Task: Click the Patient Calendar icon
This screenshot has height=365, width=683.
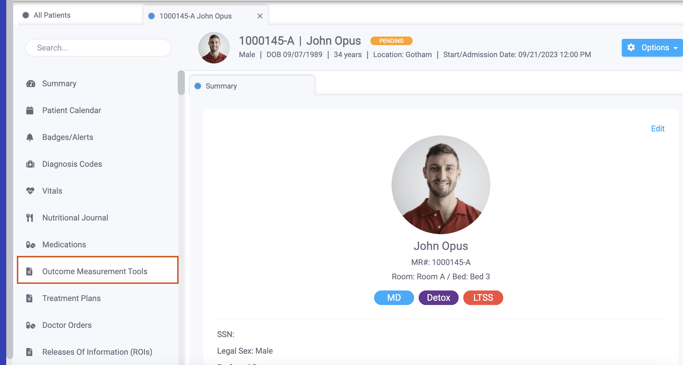Action: tap(30, 111)
